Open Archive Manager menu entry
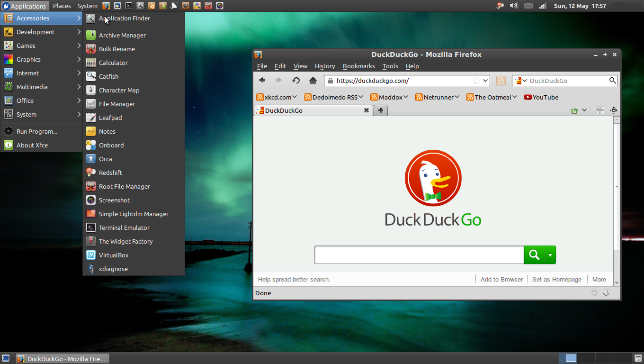The image size is (644, 364). (x=134, y=35)
